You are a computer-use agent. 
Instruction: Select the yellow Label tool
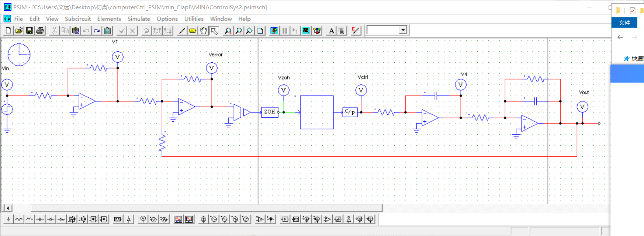(192, 31)
